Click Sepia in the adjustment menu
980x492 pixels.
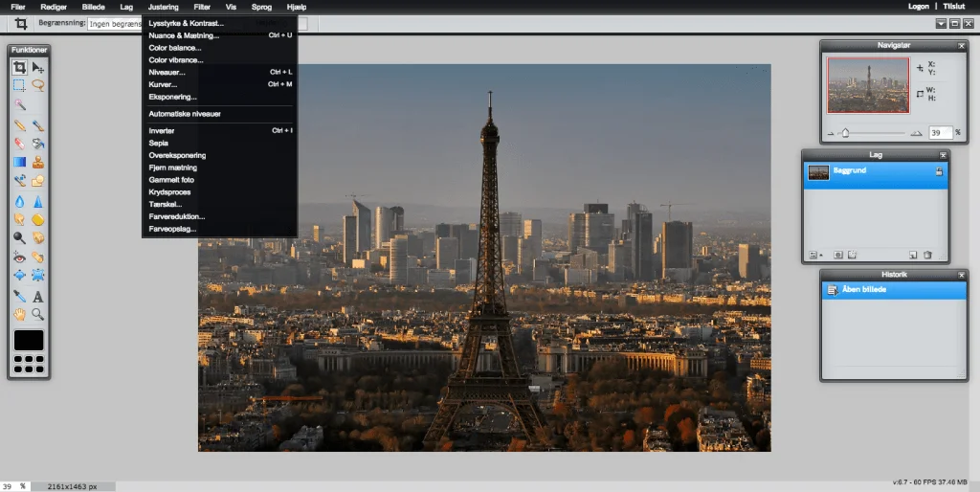[159, 143]
